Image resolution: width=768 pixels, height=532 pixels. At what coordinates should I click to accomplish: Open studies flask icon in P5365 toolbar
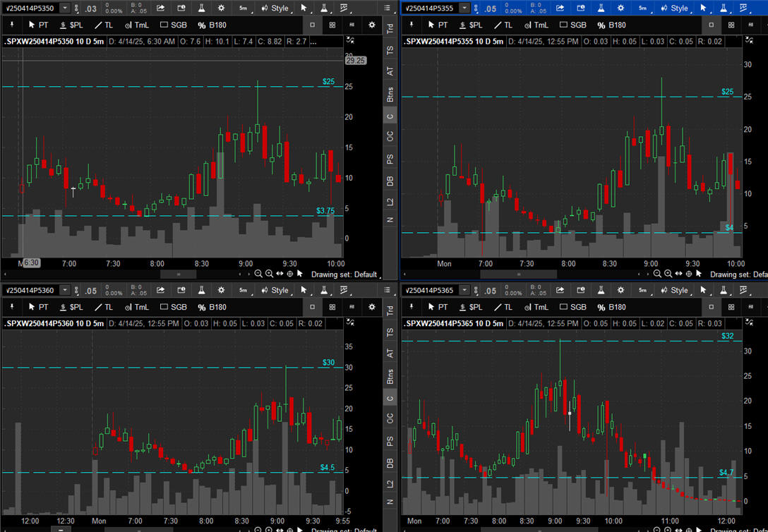point(601,290)
